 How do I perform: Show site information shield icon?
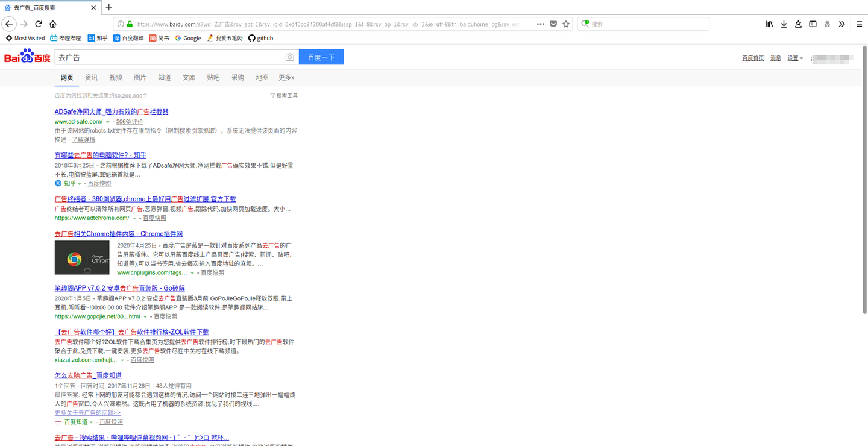coord(120,24)
